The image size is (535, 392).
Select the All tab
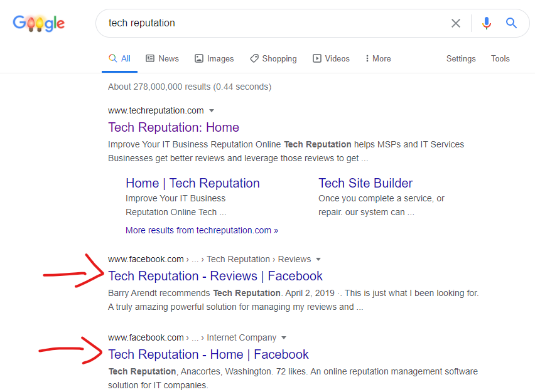coord(119,58)
